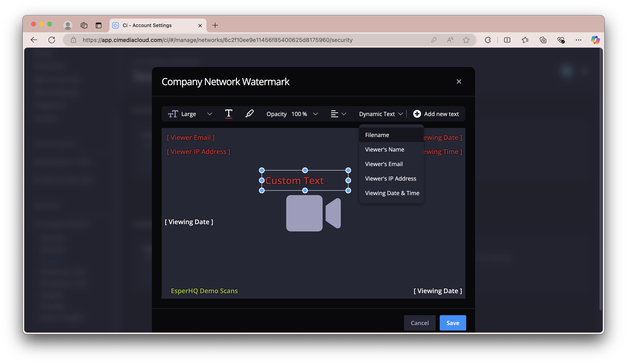
Task: Open a new browser tab
Action: [215, 25]
